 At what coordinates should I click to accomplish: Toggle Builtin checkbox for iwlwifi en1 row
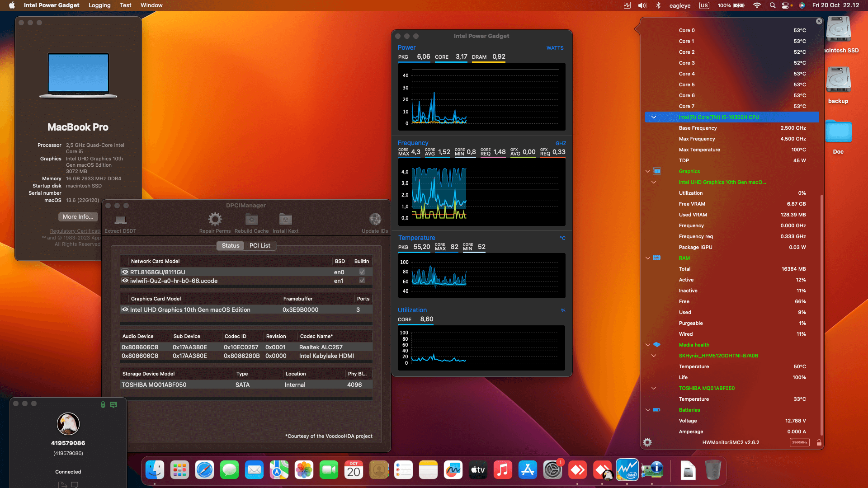click(362, 281)
